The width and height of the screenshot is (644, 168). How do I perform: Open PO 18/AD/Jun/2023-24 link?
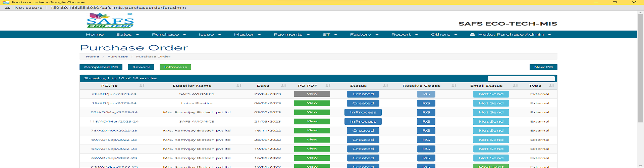(114, 103)
